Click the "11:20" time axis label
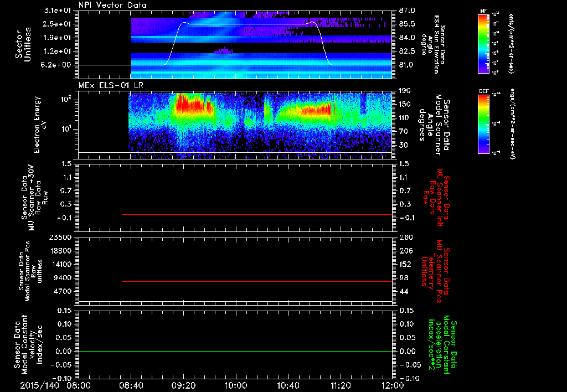 point(341,385)
